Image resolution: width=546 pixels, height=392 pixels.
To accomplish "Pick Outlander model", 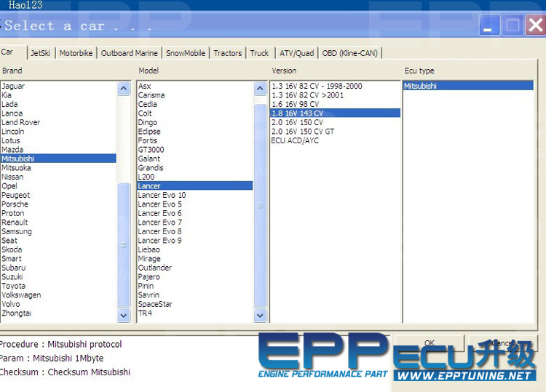I will (195, 268).
